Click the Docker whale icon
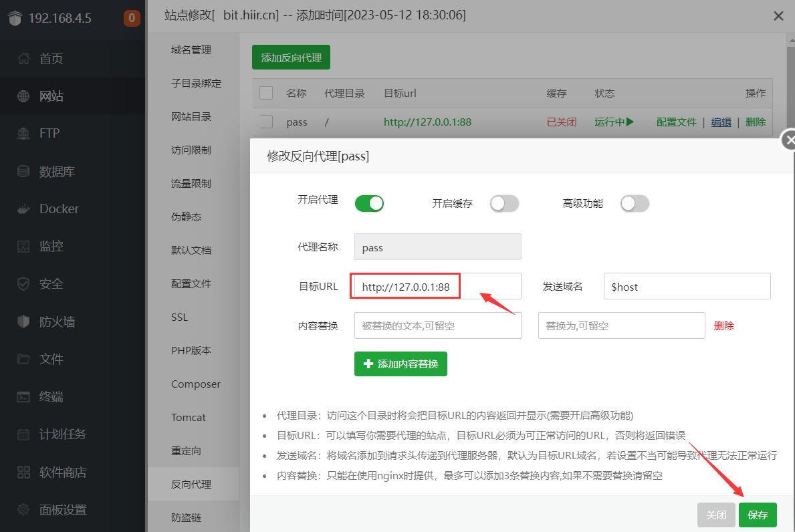This screenshot has height=532, width=795. point(23,209)
